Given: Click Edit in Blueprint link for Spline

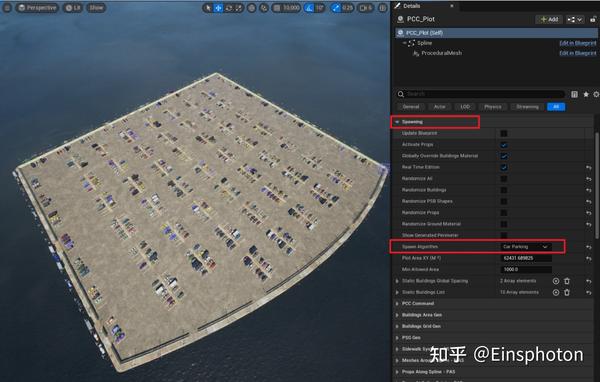Looking at the screenshot, I should point(578,43).
